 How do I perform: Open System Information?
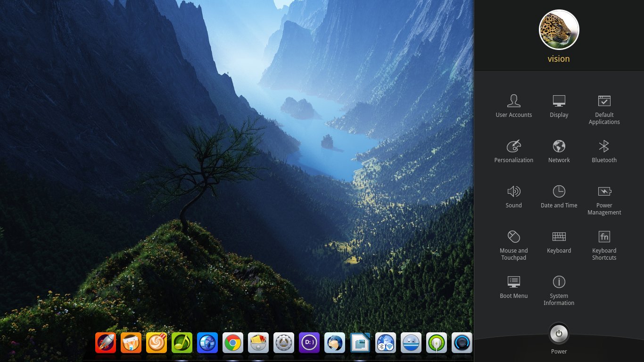tap(559, 289)
